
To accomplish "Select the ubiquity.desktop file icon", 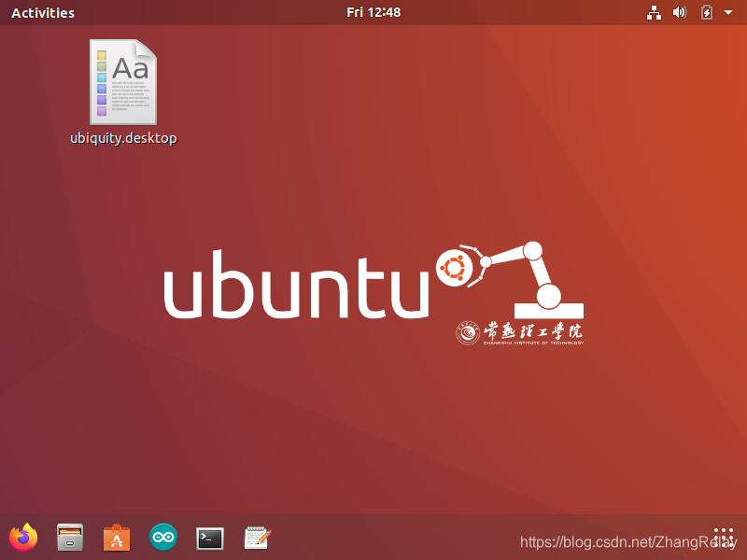I will pos(123,82).
